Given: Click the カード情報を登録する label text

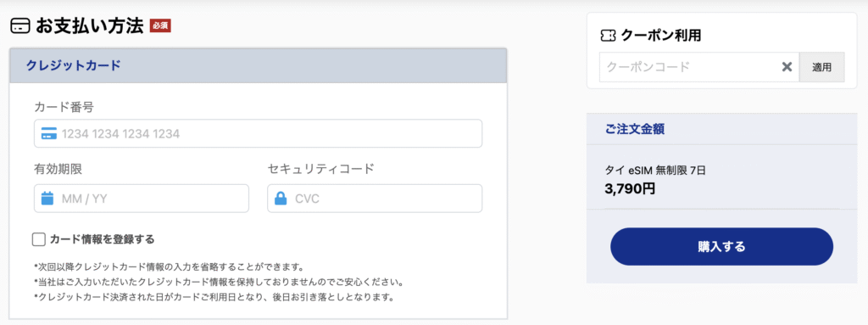Looking at the screenshot, I should point(102,239).
